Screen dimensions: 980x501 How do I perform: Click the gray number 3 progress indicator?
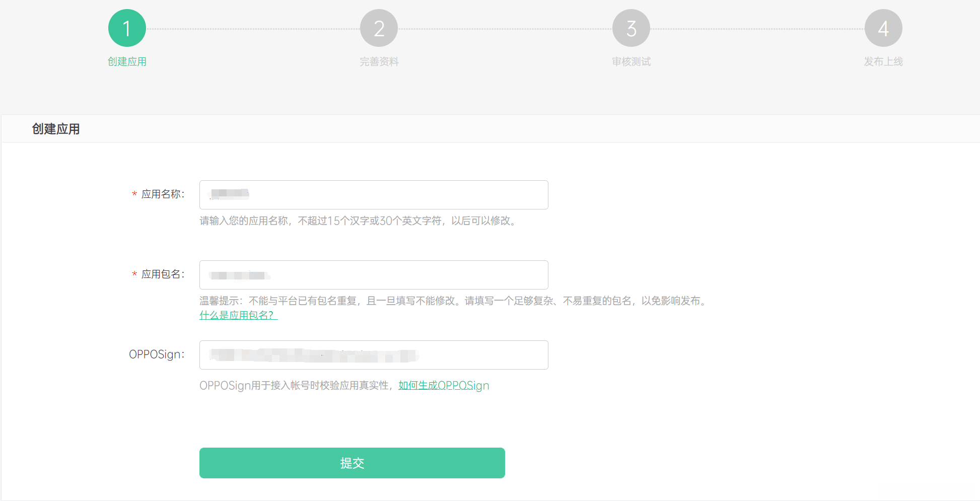[x=631, y=28]
